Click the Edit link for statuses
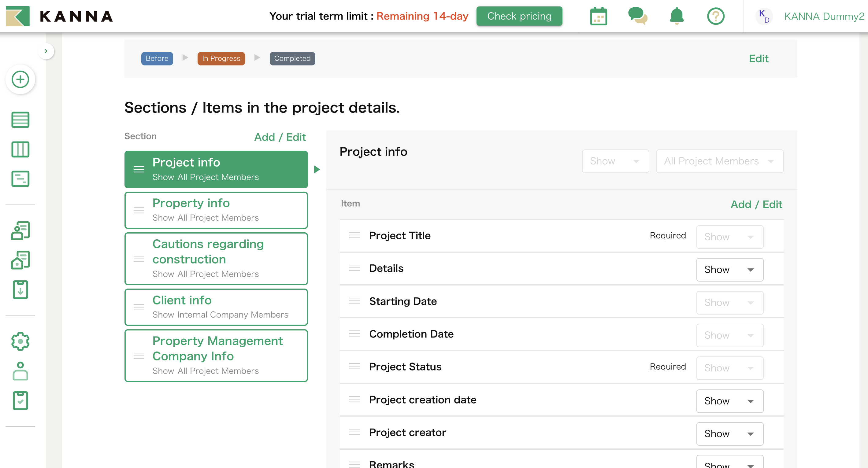Viewport: 868px width, 468px height. point(758,59)
